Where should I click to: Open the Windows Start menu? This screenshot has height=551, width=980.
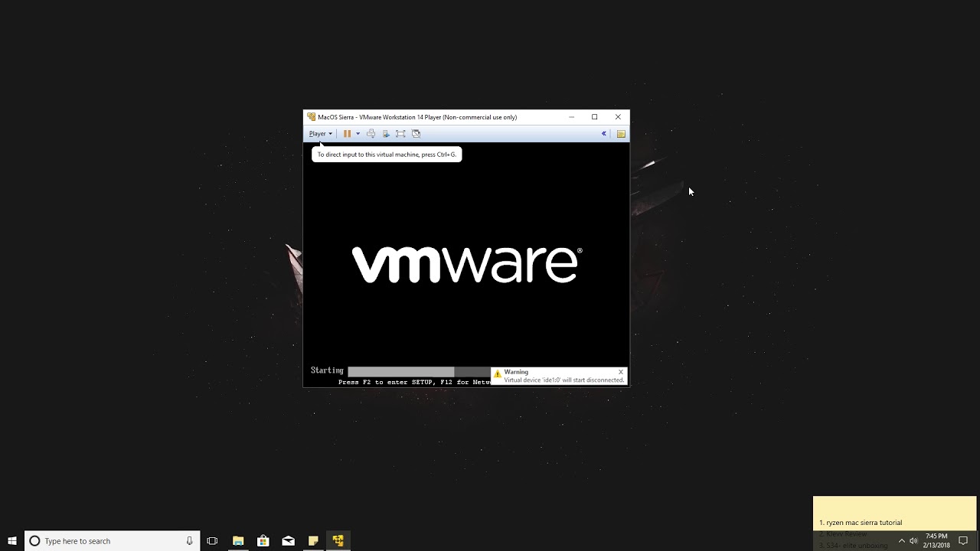click(12, 541)
